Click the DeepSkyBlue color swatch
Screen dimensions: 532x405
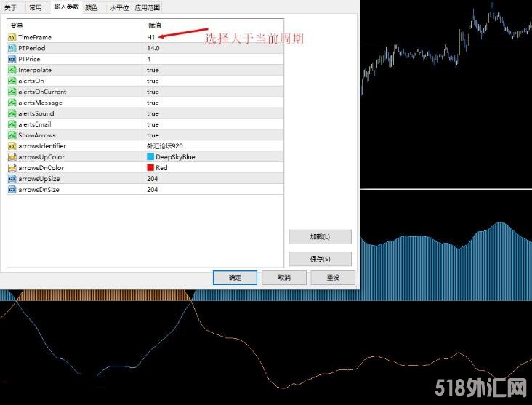point(150,157)
